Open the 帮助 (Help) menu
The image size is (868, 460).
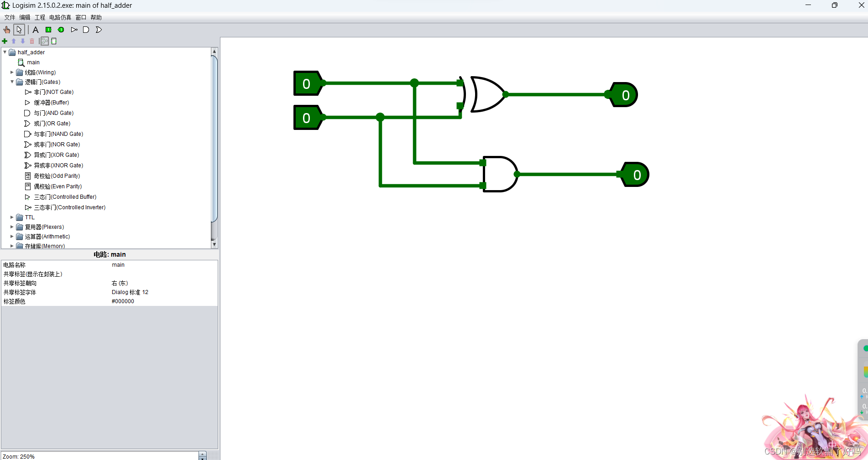coord(96,17)
